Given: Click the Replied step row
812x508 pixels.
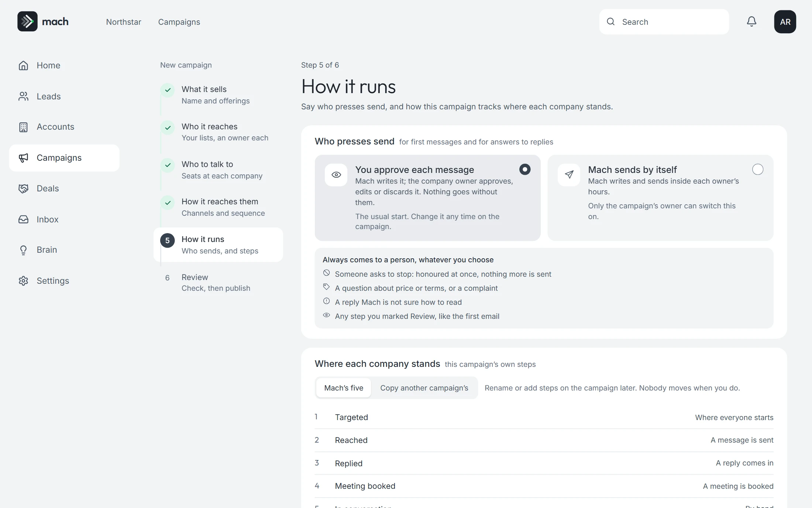Looking at the screenshot, I should (544, 463).
